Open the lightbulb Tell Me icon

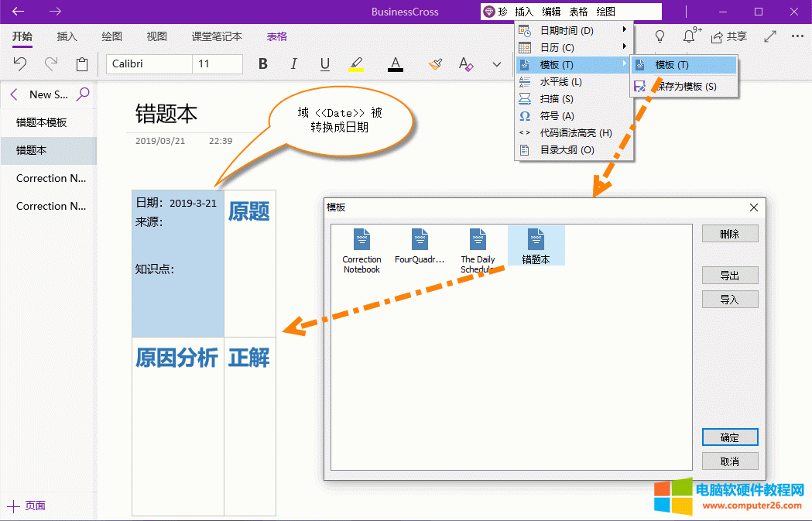660,36
